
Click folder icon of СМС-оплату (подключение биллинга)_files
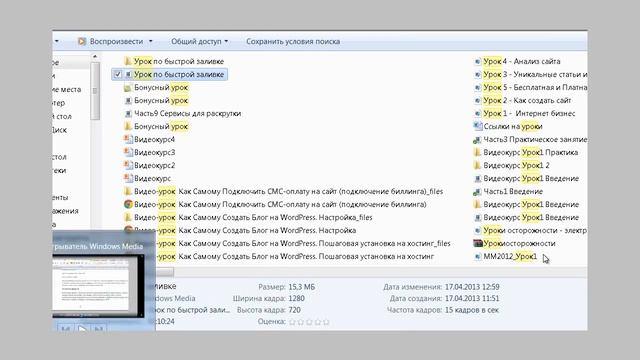click(x=128, y=191)
